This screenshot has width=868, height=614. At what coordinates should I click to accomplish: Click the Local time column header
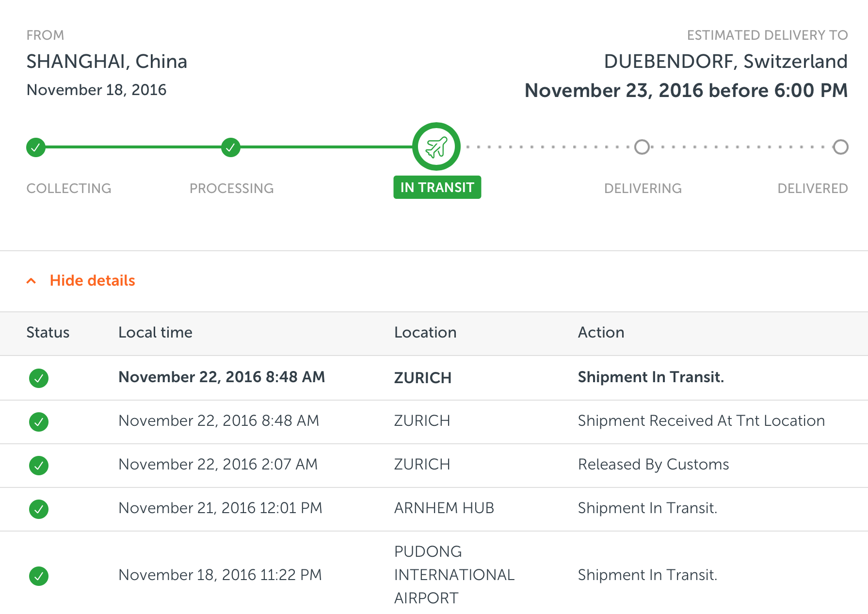coord(155,332)
